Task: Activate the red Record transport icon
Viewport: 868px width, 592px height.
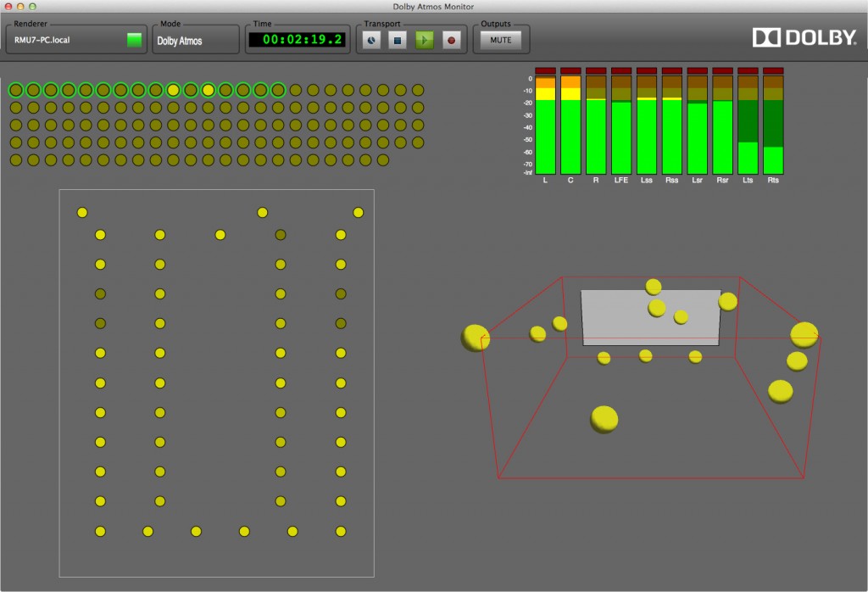Action: click(x=452, y=39)
